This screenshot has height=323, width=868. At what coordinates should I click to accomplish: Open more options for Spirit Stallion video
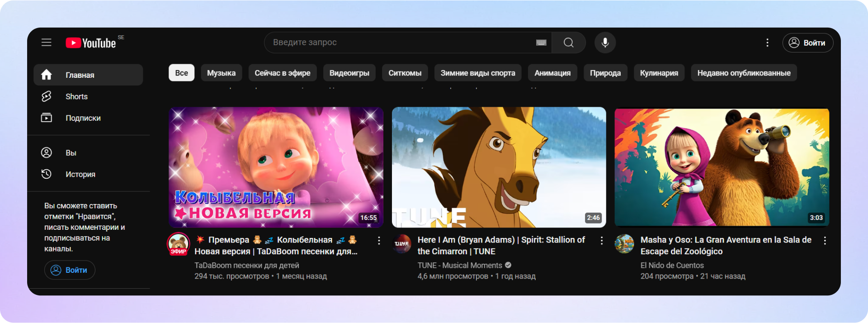(601, 241)
